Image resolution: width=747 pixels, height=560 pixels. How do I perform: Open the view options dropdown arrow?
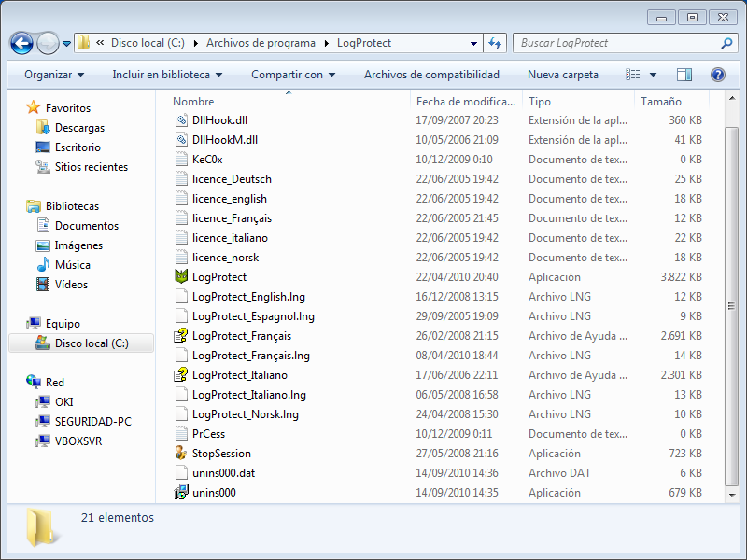(653, 75)
